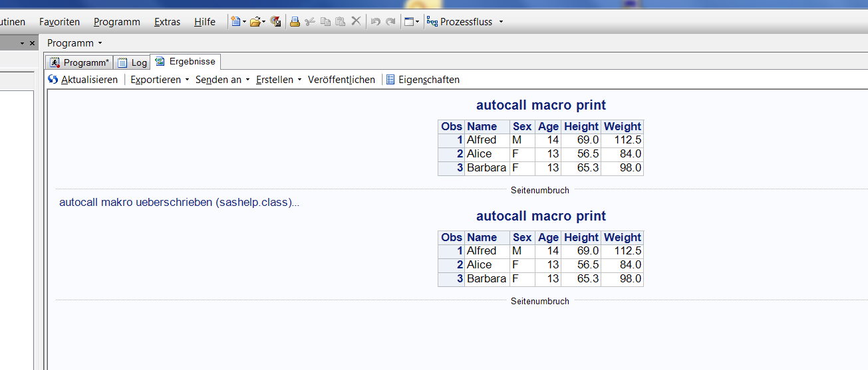Click the Prozessfluss button

pos(460,21)
